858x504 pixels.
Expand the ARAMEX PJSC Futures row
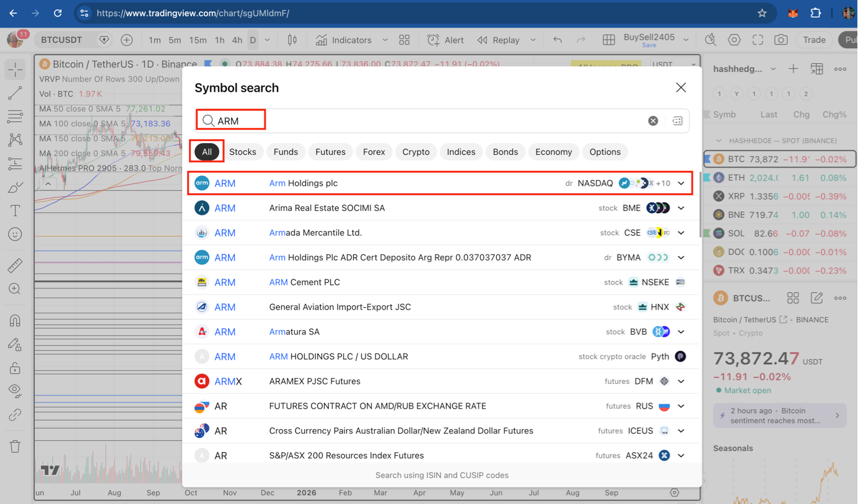681,381
